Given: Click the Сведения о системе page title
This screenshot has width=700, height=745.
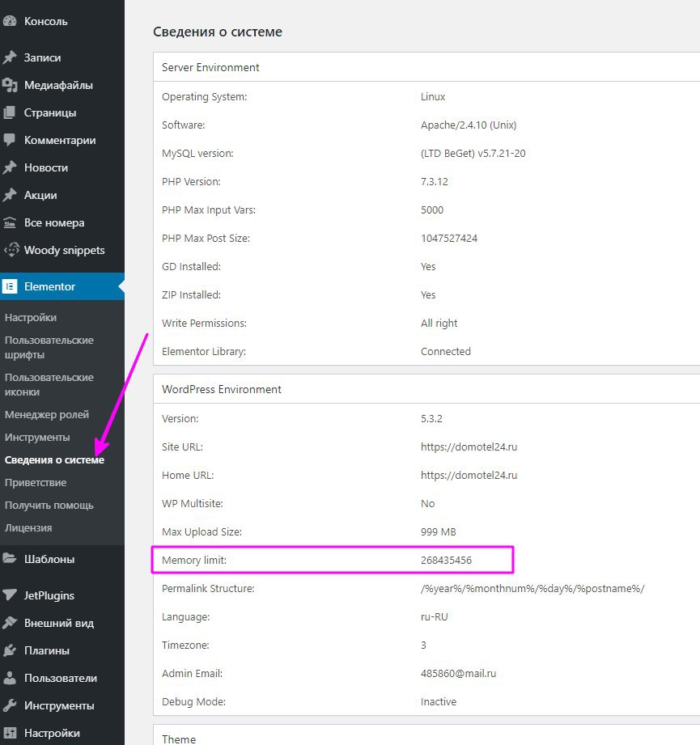Looking at the screenshot, I should (217, 32).
